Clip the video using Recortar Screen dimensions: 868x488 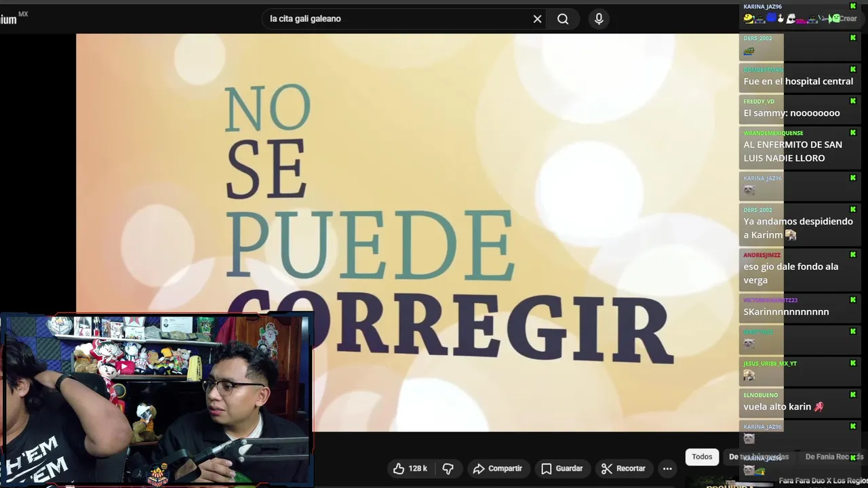[x=623, y=468]
